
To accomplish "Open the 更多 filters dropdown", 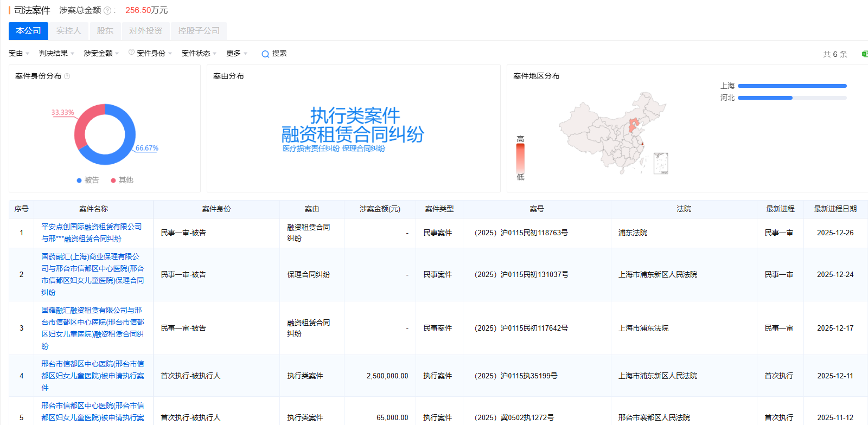I will 237,53.
